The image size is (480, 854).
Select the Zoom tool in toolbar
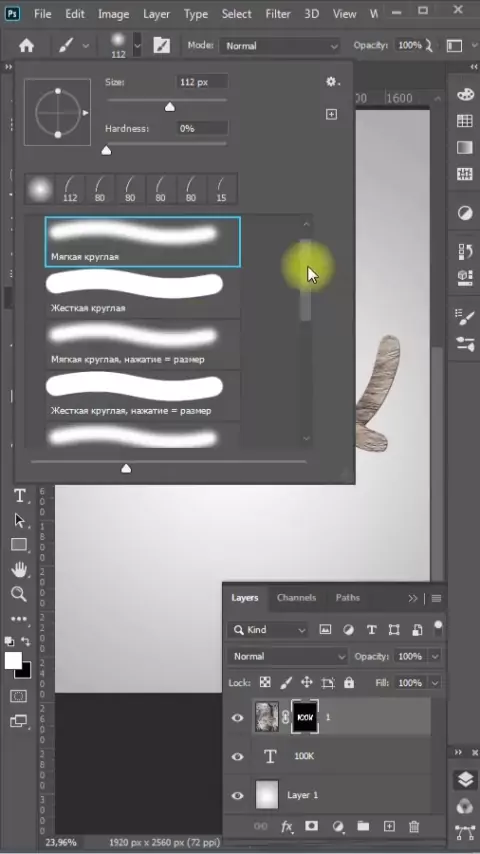point(19,594)
